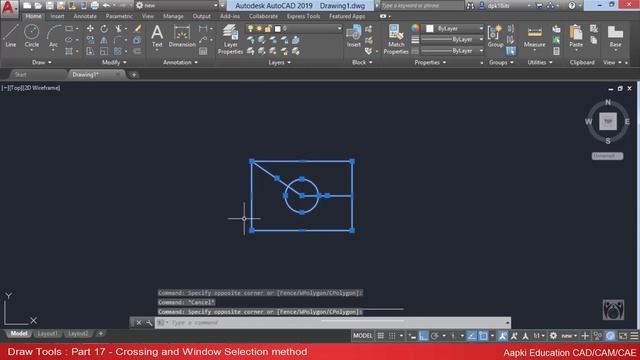This screenshot has width=640, height=360.
Task: Click the ViewCube TOP face
Action: (x=608, y=122)
